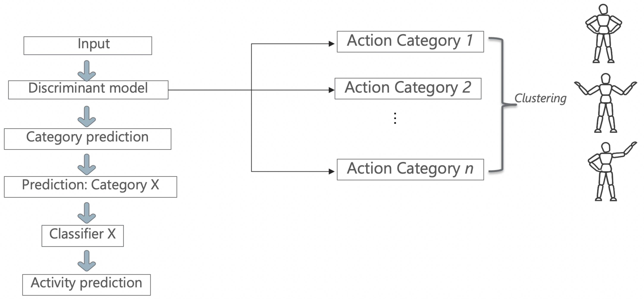This screenshot has height=299, width=644.
Task: Select the Action Category 2 box
Action: pyautogui.click(x=408, y=89)
